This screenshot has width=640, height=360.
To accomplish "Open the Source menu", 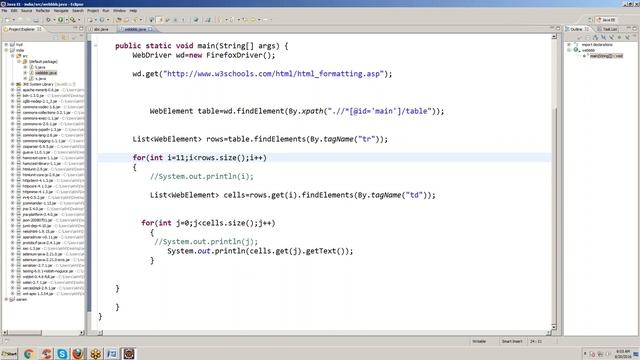I will pyautogui.click(x=27, y=11).
